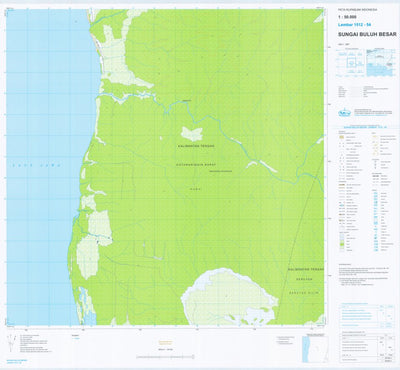400x370 pixels.
Task: Open the small administrative index inset map
Action: (315, 349)
